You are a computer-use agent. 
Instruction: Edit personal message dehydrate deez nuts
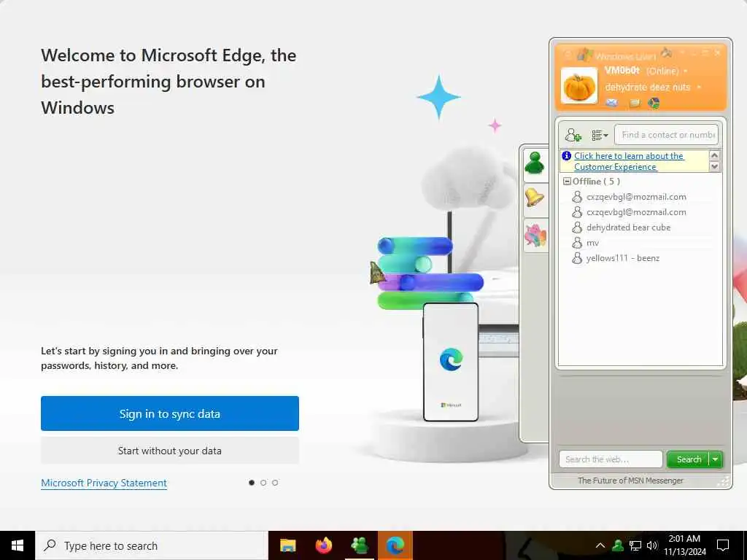647,87
